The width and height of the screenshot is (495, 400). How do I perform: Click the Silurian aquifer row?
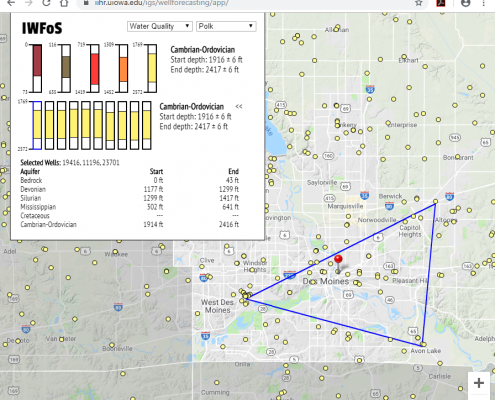coord(130,198)
